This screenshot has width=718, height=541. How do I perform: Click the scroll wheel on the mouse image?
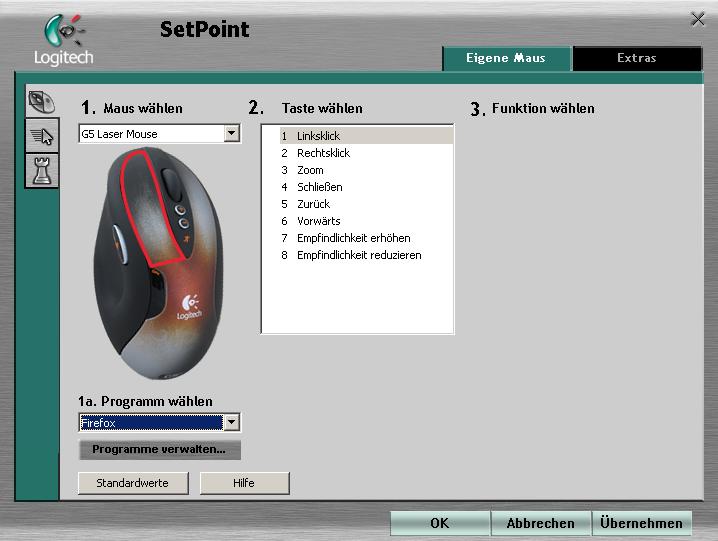pyautogui.click(x=172, y=185)
